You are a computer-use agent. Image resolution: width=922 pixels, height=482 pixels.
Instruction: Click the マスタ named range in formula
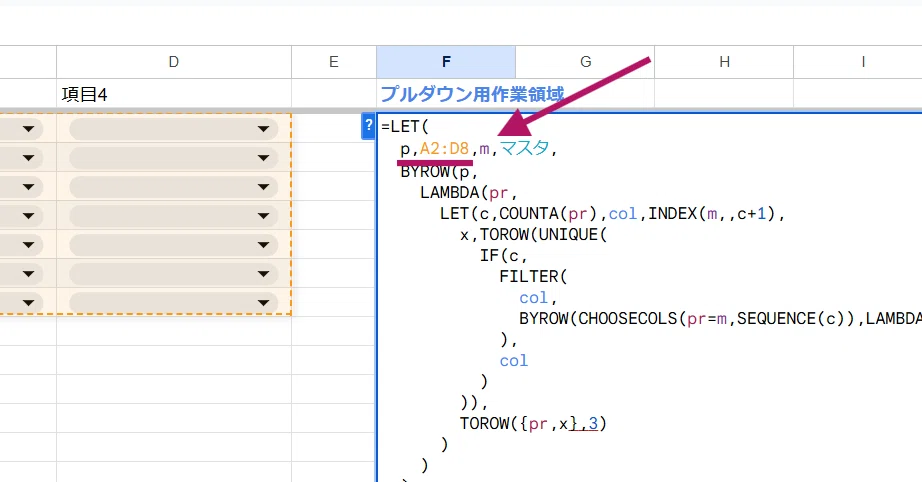525,148
